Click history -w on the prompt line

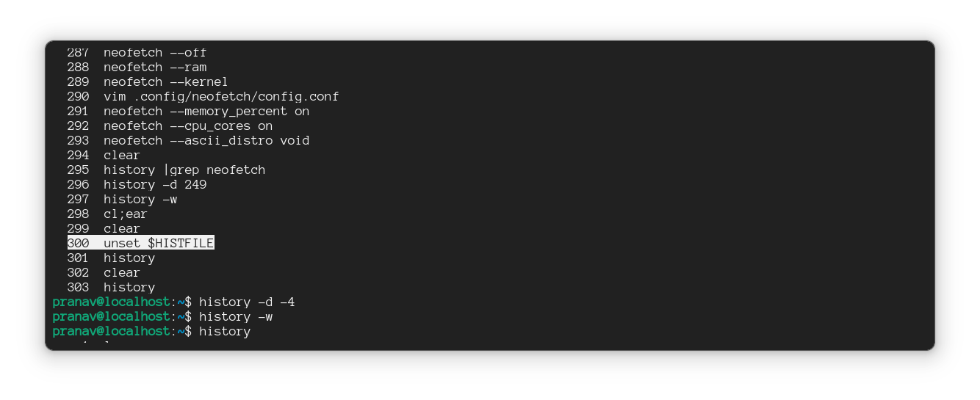(235, 316)
